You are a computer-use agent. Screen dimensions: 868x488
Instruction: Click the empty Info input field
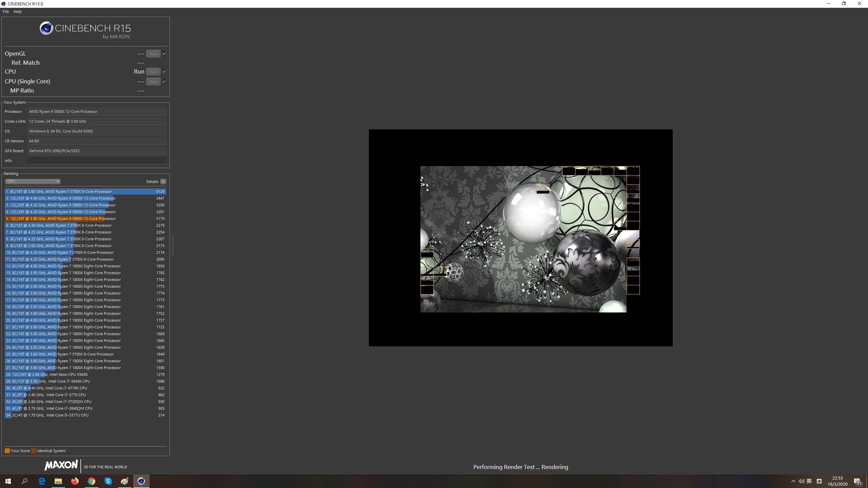(97, 161)
